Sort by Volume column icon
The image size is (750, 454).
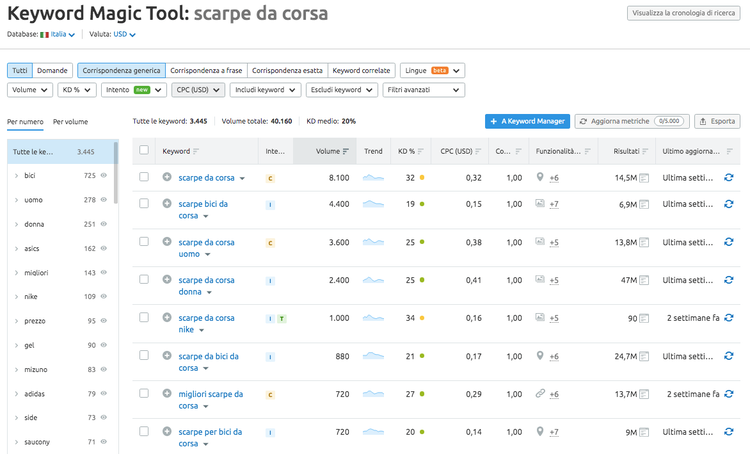click(346, 151)
